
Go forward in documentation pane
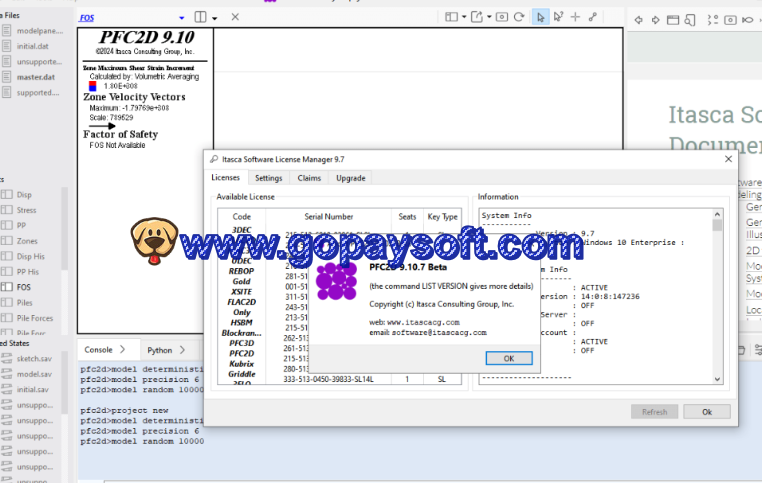click(656, 20)
